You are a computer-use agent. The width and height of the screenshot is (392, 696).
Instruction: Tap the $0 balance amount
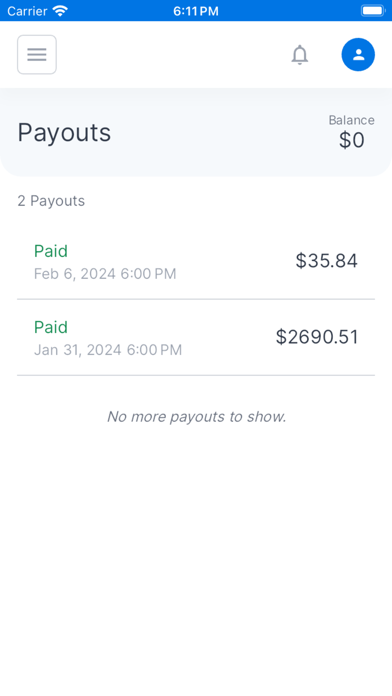pyautogui.click(x=352, y=140)
